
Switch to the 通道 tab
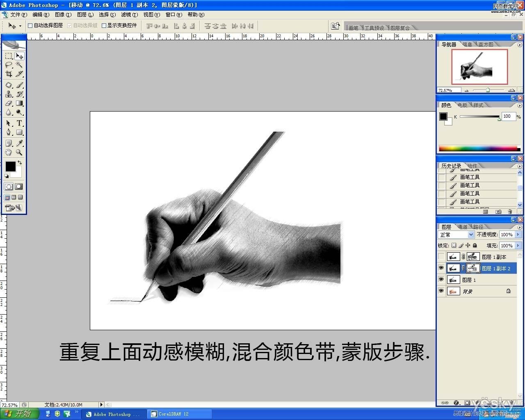(x=462, y=227)
